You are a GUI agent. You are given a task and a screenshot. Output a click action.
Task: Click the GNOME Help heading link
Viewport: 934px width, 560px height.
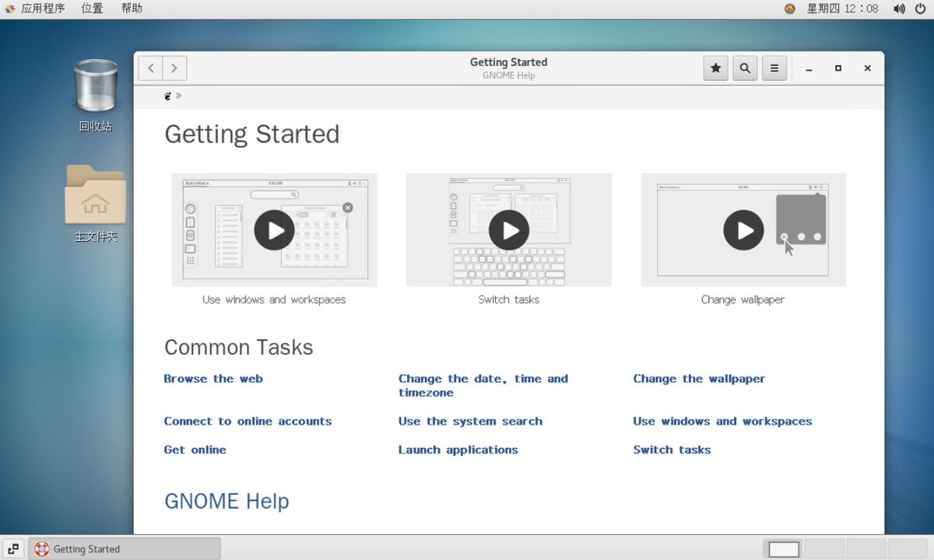[226, 501]
